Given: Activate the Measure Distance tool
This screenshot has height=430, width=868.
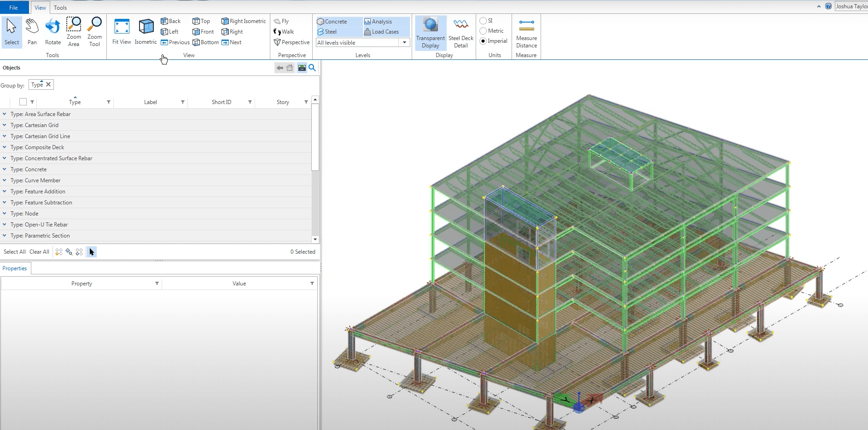Looking at the screenshot, I should (526, 31).
